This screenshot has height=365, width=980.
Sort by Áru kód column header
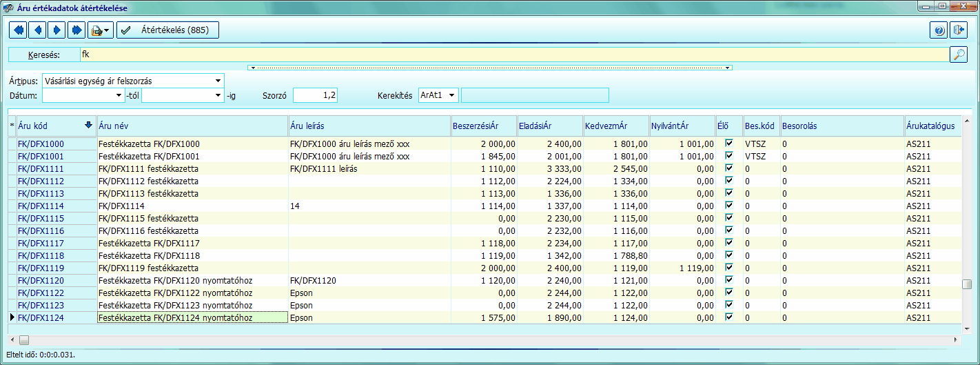pos(56,126)
